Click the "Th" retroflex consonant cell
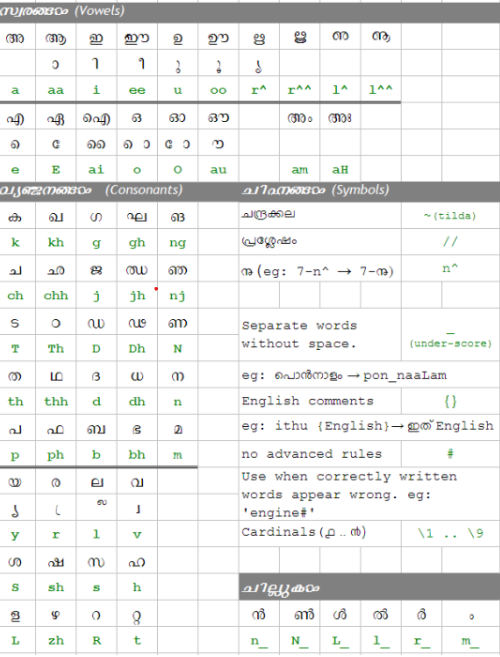 pyautogui.click(x=56, y=349)
